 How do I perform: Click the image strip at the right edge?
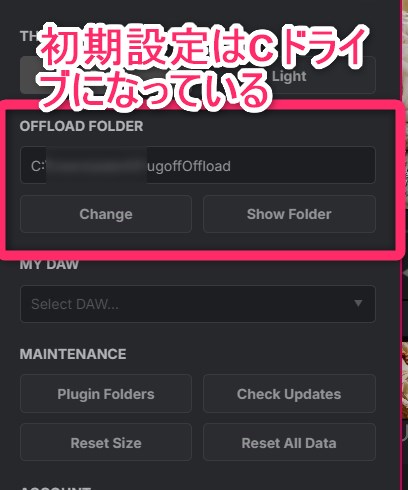[404, 245]
